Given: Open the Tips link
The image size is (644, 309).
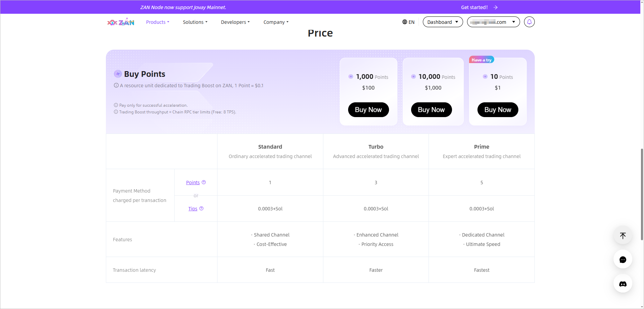Looking at the screenshot, I should point(193,209).
